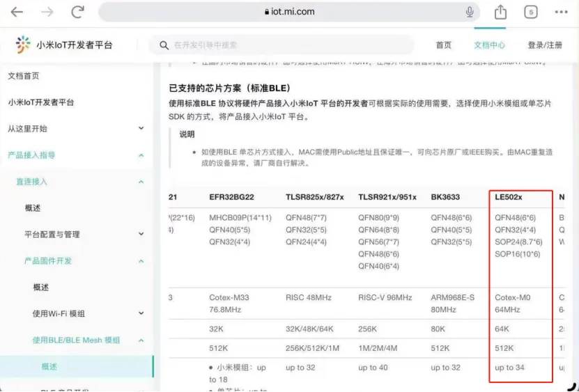Collapse the 产品接入指导 chevron
The height and width of the screenshot is (392, 579).
[x=141, y=155]
